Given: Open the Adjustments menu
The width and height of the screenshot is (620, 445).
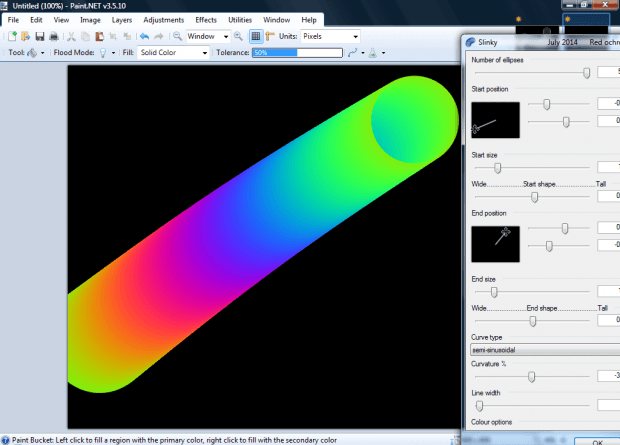Looking at the screenshot, I should 163,19.
